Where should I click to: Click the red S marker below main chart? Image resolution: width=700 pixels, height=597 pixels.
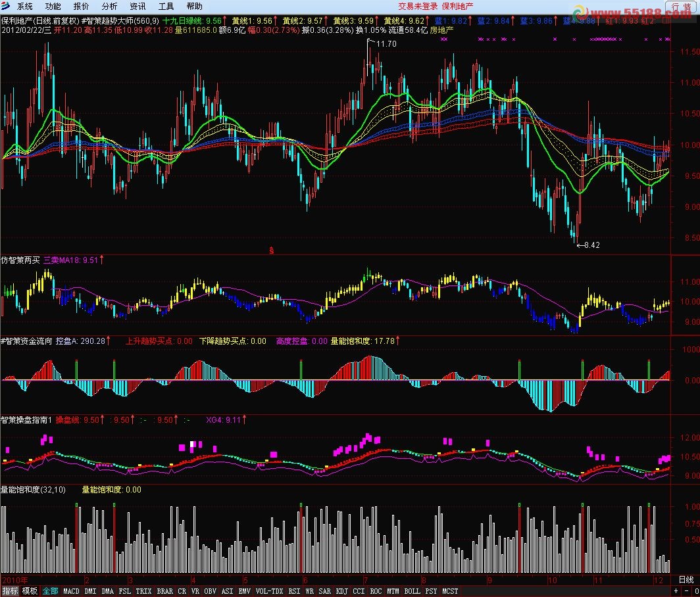[272, 251]
